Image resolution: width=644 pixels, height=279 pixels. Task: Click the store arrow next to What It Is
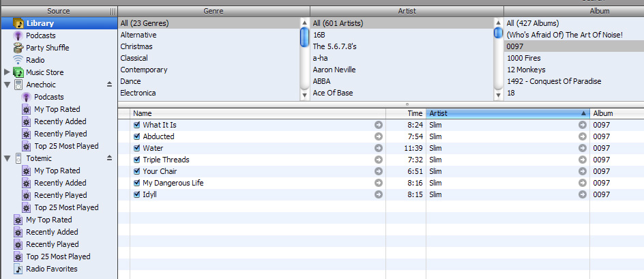pyautogui.click(x=378, y=125)
